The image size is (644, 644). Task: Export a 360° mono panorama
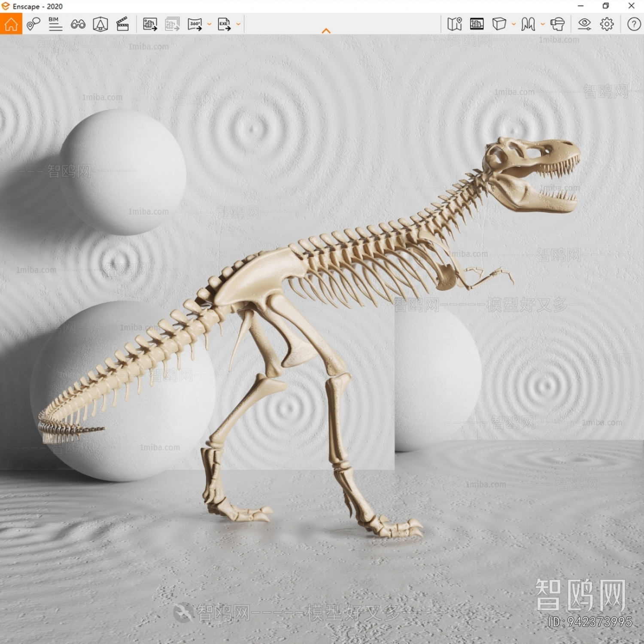pyautogui.click(x=195, y=24)
